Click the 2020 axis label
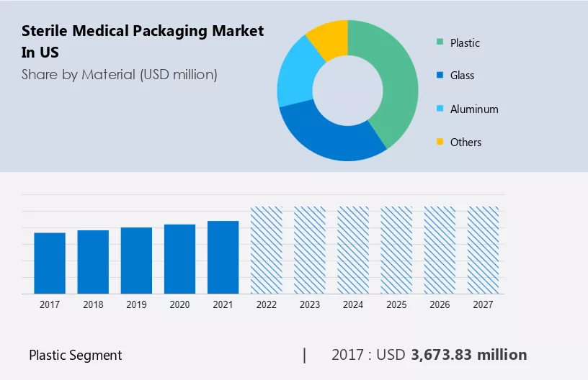Screen dimensions: 588x380 pos(179,304)
